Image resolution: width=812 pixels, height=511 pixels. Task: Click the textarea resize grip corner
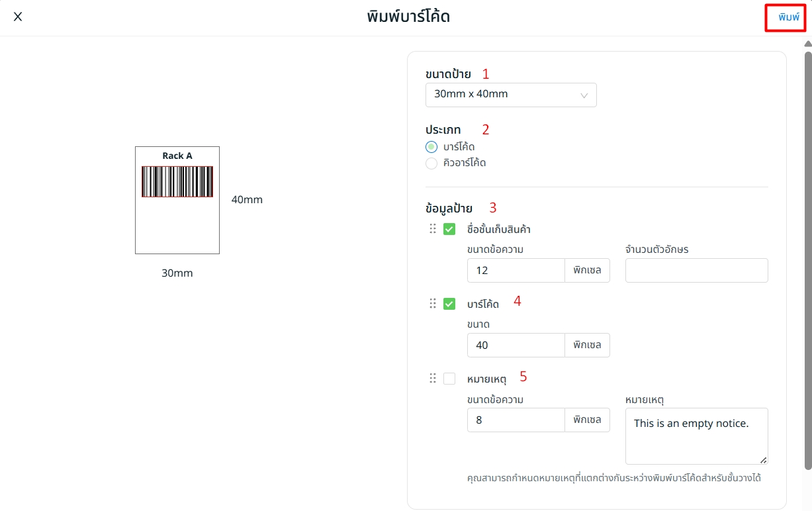[764, 460]
